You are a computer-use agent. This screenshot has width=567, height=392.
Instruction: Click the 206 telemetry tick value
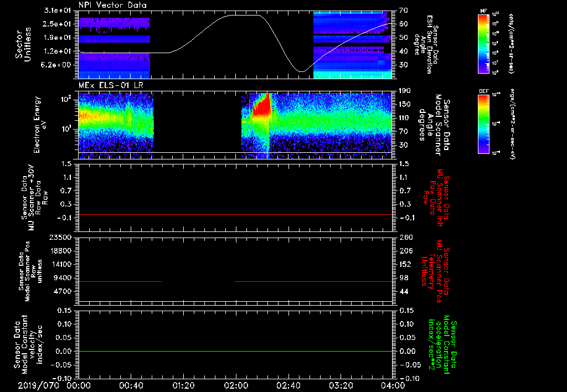coord(405,251)
